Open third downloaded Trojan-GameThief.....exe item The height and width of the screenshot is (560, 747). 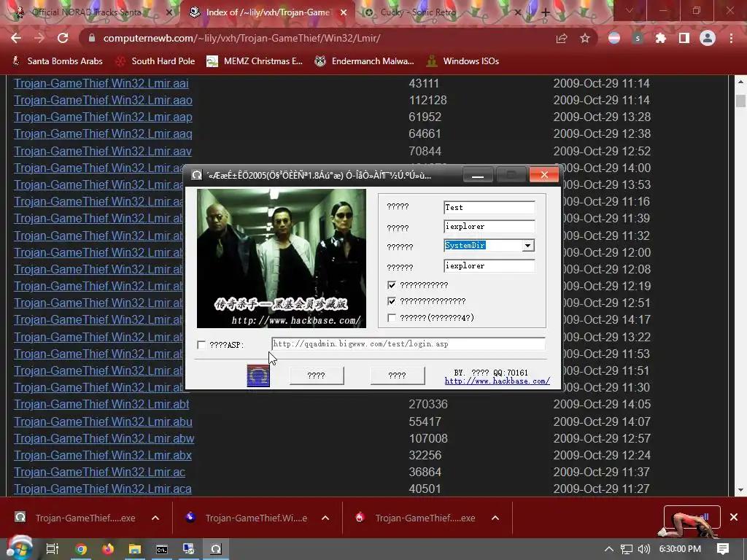click(417, 518)
